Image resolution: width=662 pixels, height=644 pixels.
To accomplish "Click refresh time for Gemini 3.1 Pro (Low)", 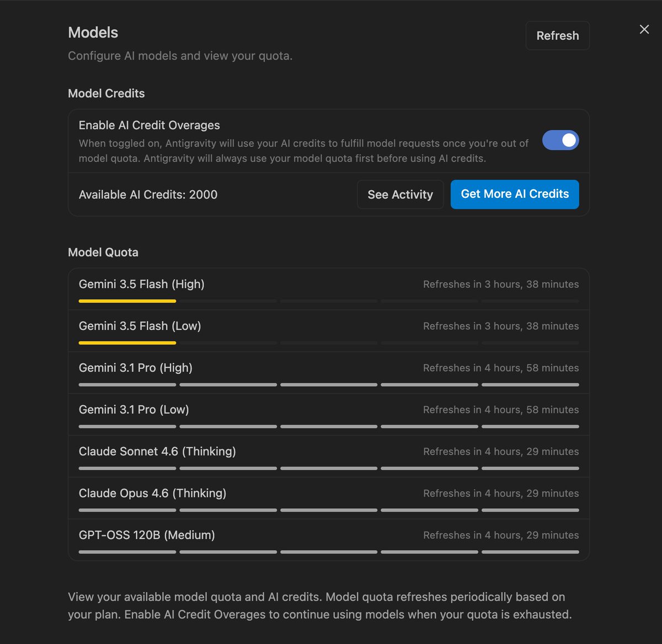I will (x=501, y=410).
